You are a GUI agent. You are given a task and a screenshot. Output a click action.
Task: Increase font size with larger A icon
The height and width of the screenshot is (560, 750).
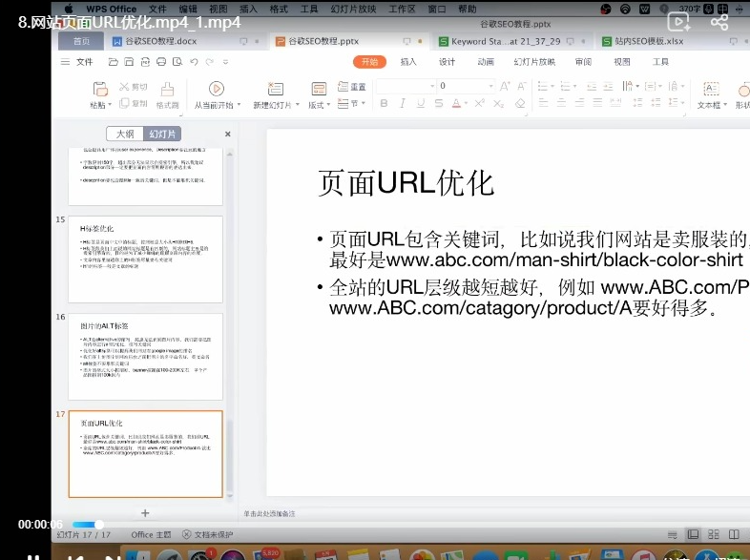click(x=504, y=86)
